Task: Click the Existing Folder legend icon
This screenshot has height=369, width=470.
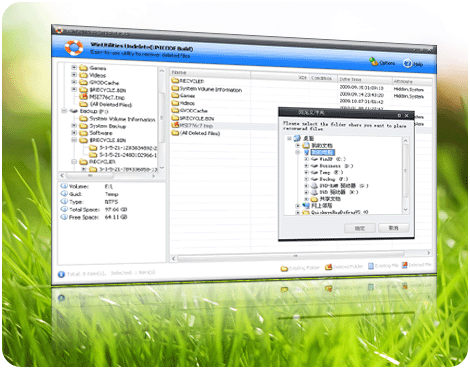Action: point(284,268)
